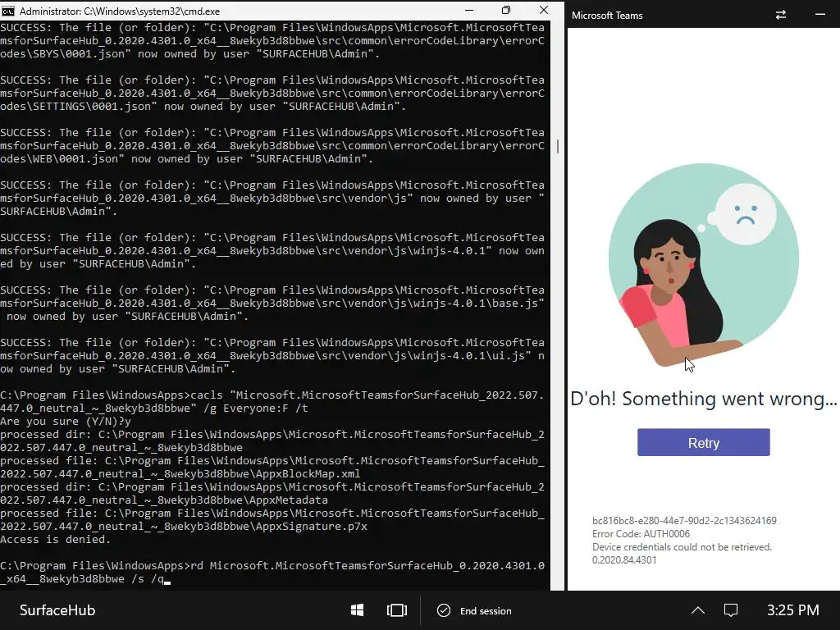This screenshot has width=840, height=630.
Task: Click the 'Error Code: AUTH0006' text
Action: pyautogui.click(x=641, y=533)
